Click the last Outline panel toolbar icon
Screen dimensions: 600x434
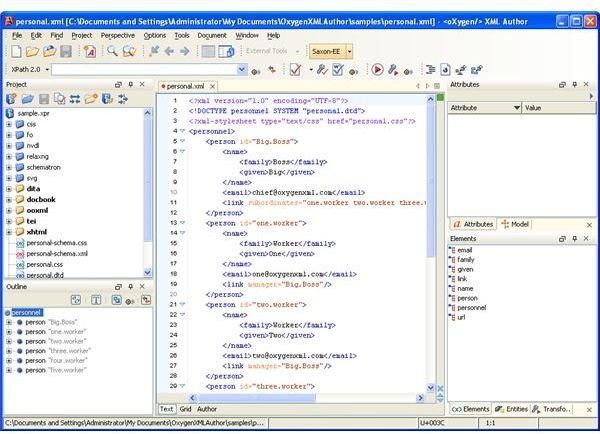pos(146,300)
